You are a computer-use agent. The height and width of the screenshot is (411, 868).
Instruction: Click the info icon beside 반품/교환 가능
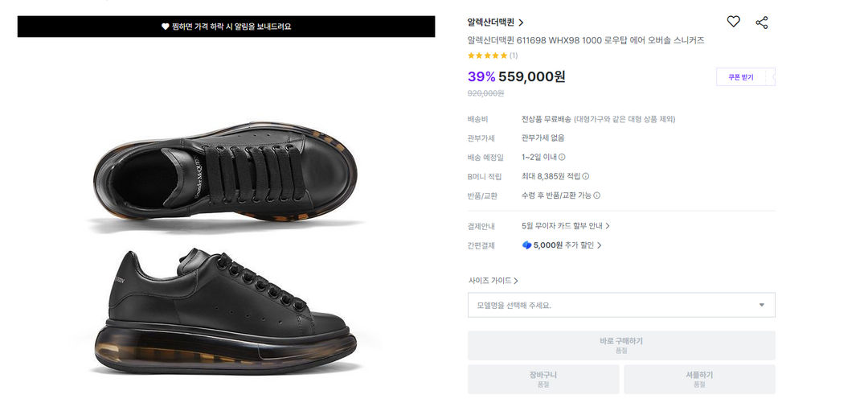click(597, 195)
